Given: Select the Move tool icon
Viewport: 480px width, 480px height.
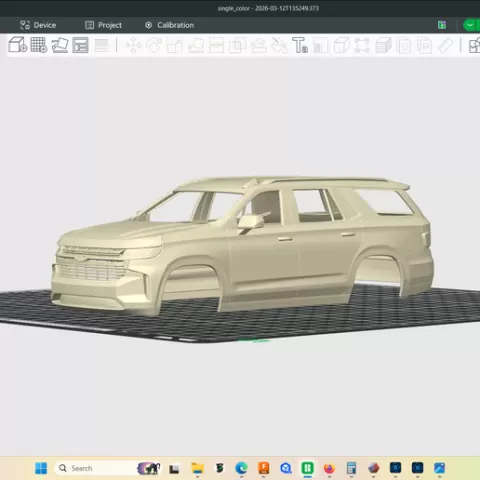Looking at the screenshot, I should click(133, 45).
